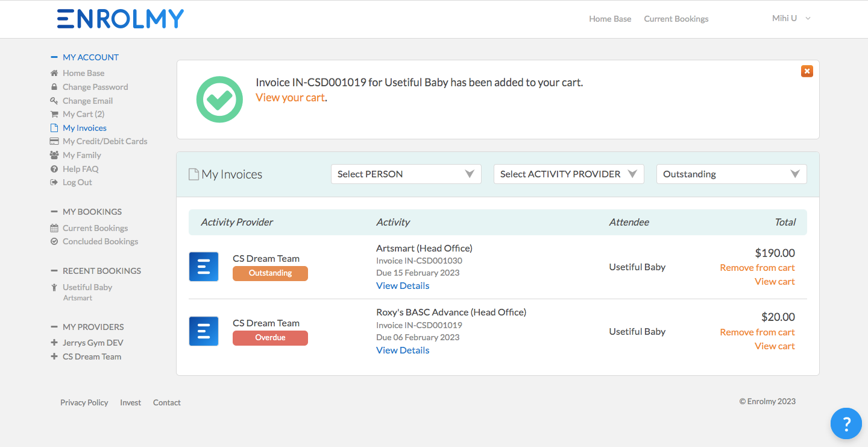Click the question icon beside Help FAQ
The width and height of the screenshot is (868, 447).
(54, 169)
